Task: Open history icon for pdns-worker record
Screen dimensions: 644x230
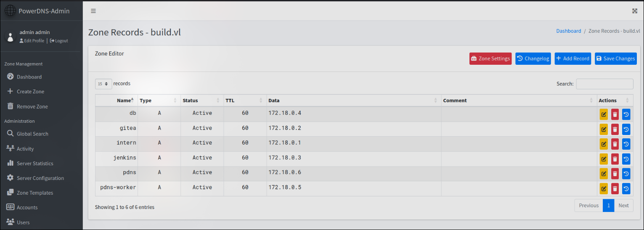Action: coord(626,188)
